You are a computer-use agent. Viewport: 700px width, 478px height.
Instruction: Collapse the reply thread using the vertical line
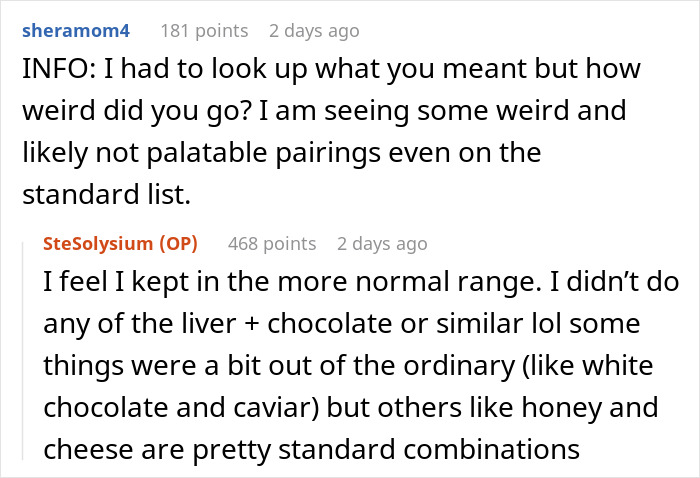(23, 350)
